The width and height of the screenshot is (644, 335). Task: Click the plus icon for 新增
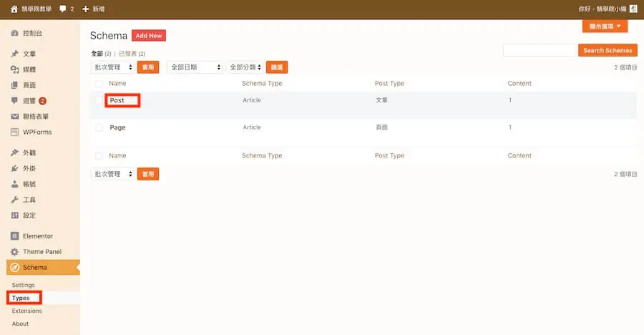85,9
